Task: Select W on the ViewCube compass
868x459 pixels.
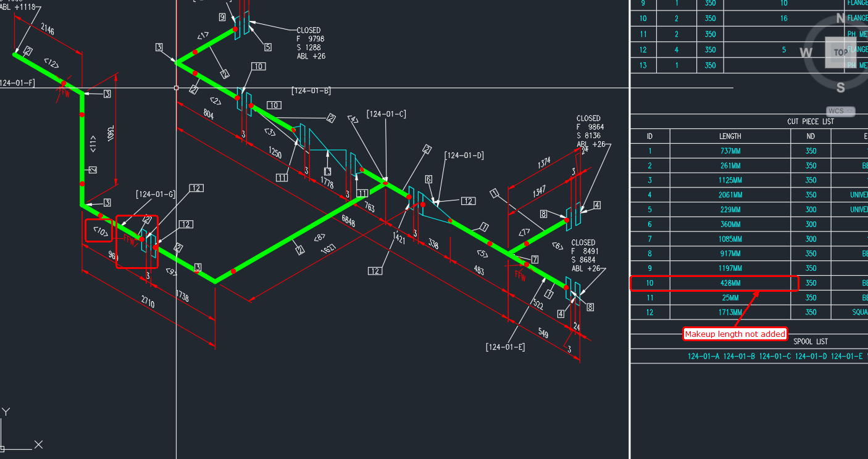Action: (x=806, y=53)
